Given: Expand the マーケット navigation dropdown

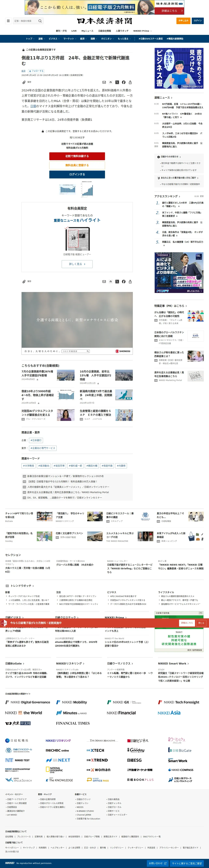Looking at the screenshot, I should click(x=70, y=39).
